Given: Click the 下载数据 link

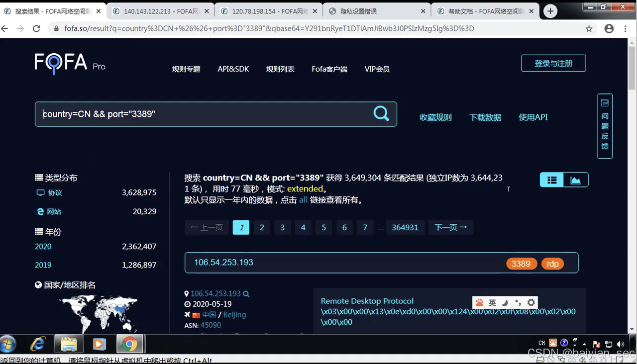Looking at the screenshot, I should point(485,117).
